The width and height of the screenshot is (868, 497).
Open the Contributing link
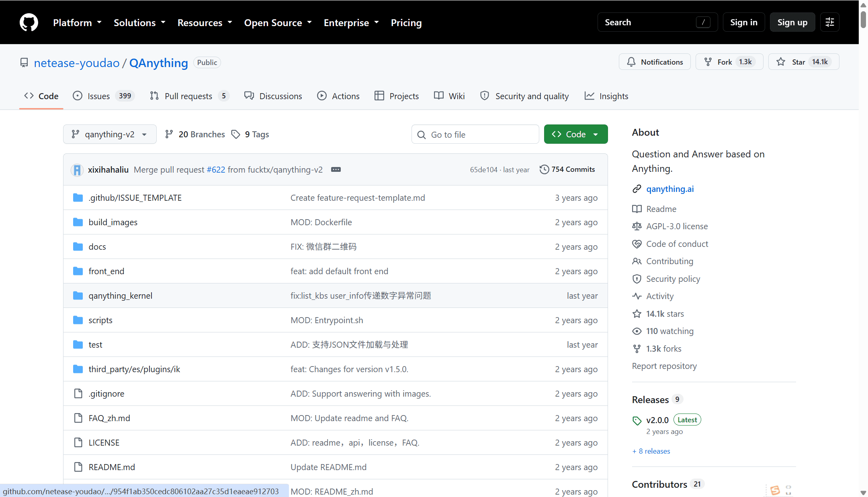click(x=670, y=261)
